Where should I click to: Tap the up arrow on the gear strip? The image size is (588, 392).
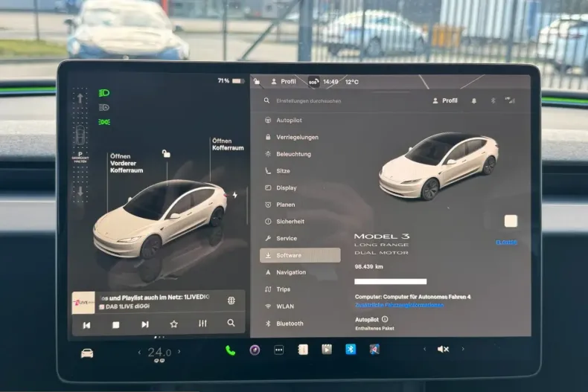click(80, 98)
